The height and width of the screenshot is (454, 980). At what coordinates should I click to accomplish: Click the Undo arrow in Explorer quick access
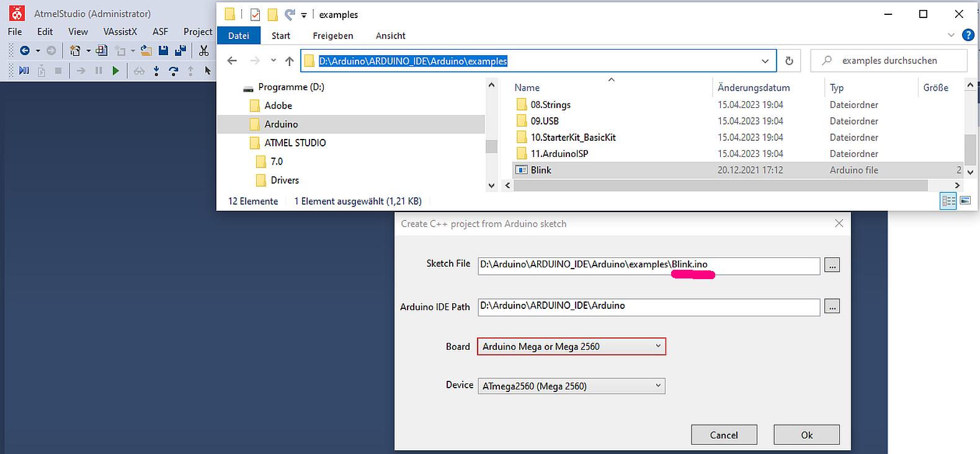[290, 14]
